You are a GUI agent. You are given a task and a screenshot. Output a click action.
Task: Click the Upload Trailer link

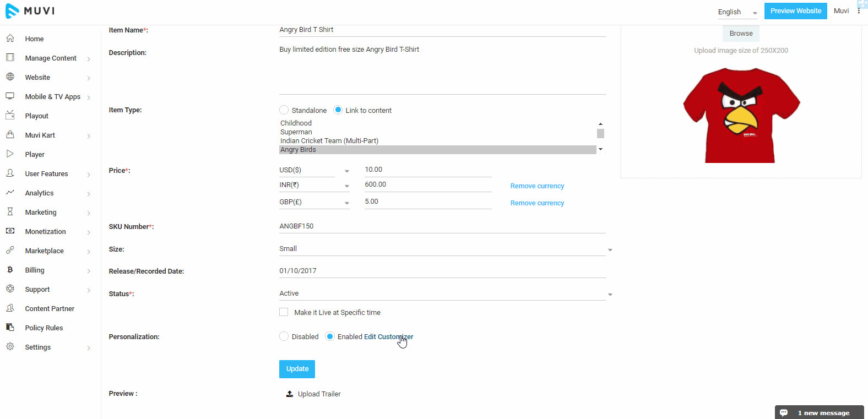coord(319,394)
